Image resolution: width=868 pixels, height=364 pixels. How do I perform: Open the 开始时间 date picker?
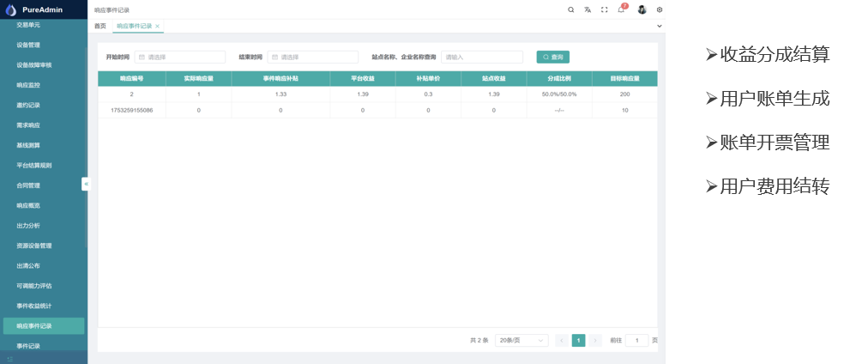point(179,58)
